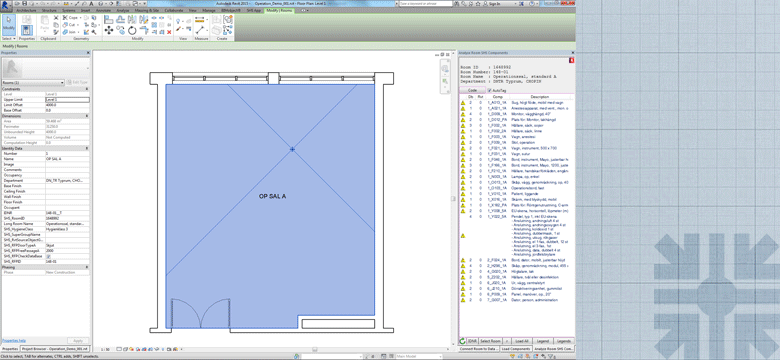This screenshot has height=360, width=780.
Task: Click the IDNR button
Action: [x=473, y=341]
